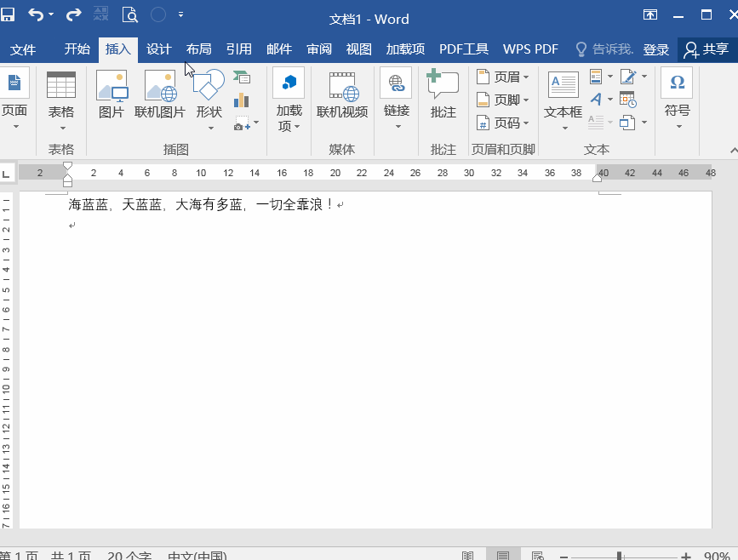This screenshot has height=560, width=738.
Task: Switch to the 设计 ribbon tab
Action: click(158, 49)
